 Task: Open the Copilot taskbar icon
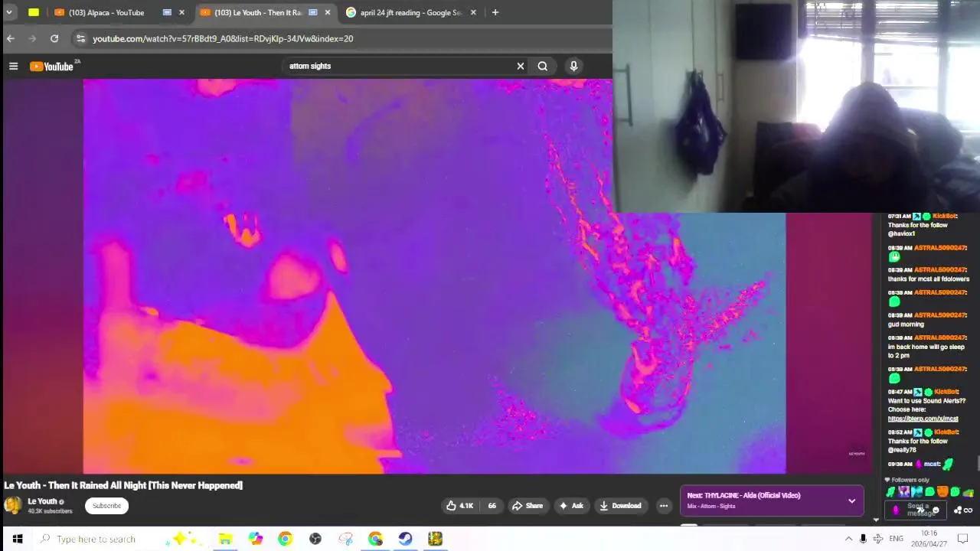pyautogui.click(x=255, y=539)
